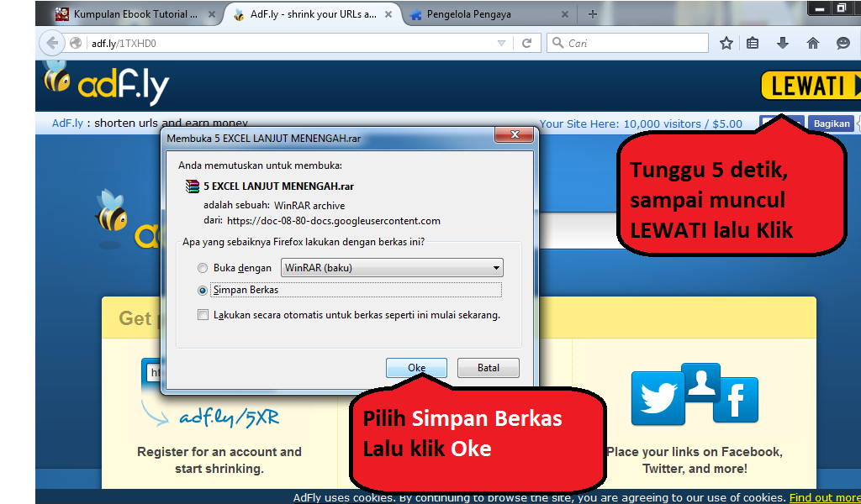Close the Kumpulan Ebook Tutorial tab

click(x=211, y=15)
